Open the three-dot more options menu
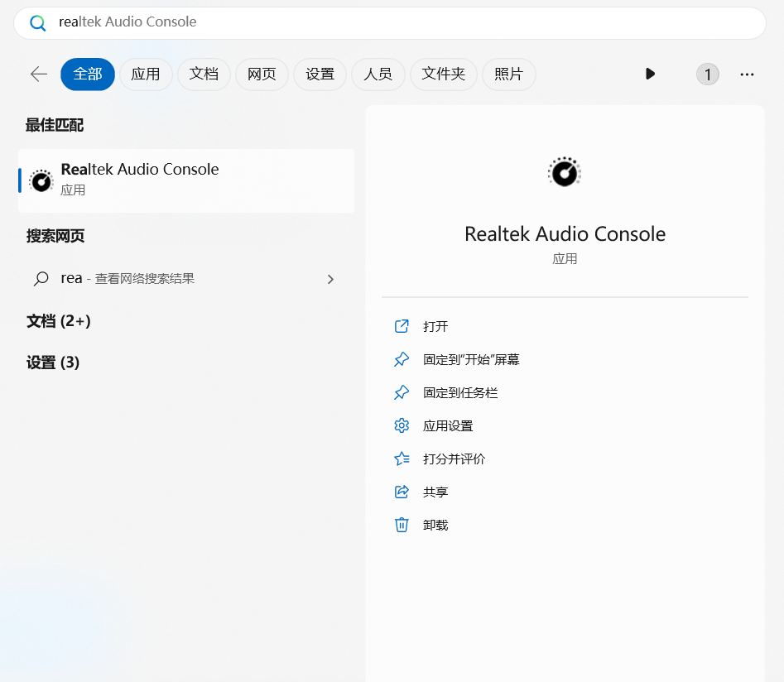 click(747, 74)
